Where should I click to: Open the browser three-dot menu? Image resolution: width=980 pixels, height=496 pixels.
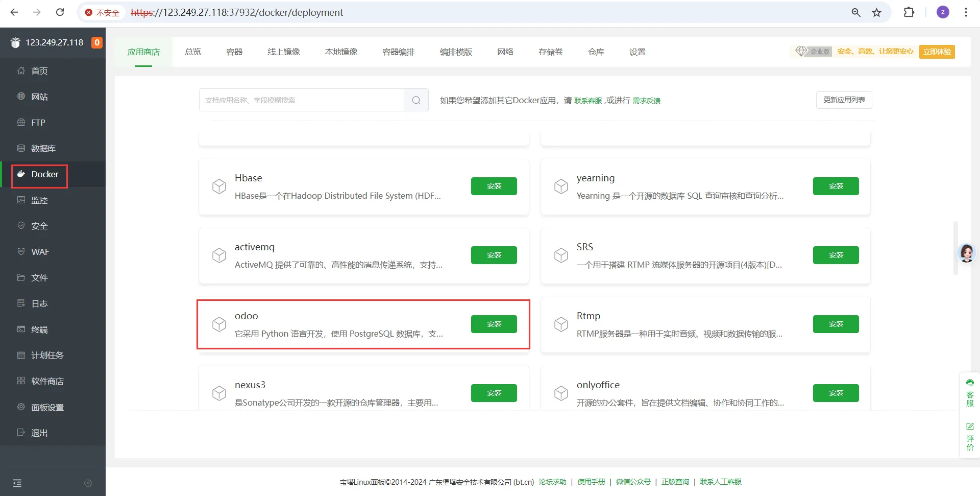[966, 12]
